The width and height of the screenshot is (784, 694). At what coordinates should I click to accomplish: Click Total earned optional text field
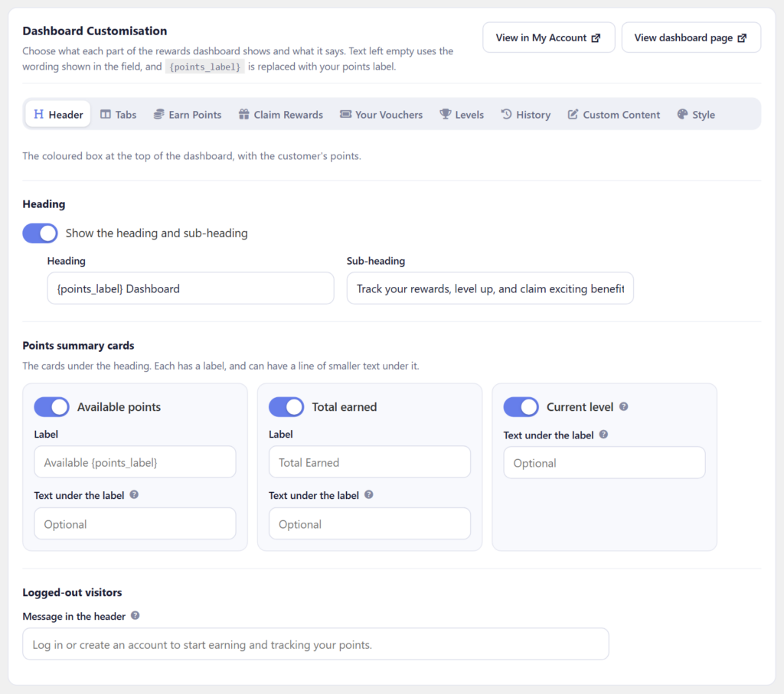coord(370,523)
